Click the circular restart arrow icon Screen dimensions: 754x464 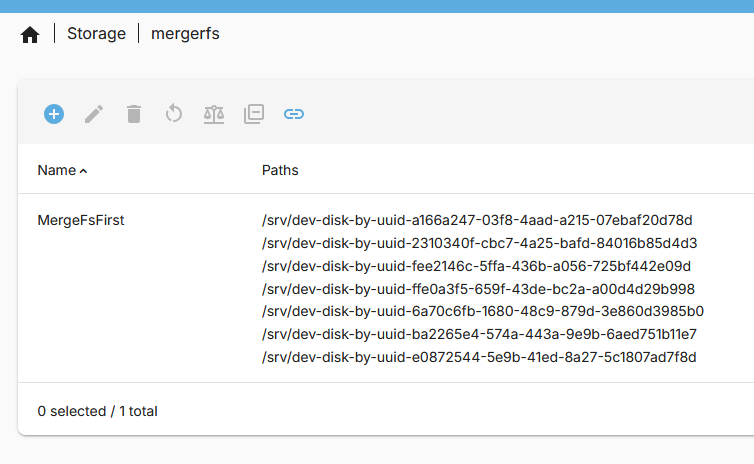pos(174,114)
